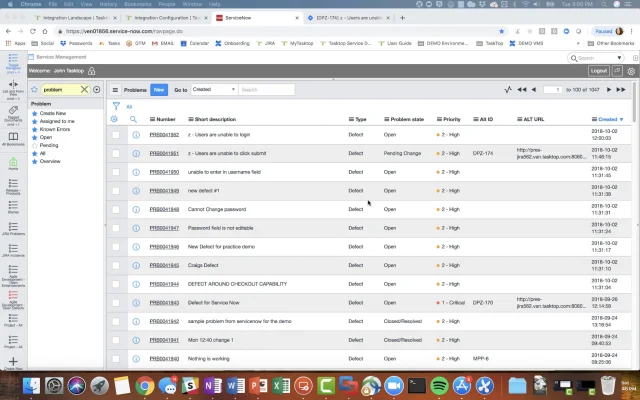
Task: Show info popup for PRB0041843 row
Action: click(136, 303)
